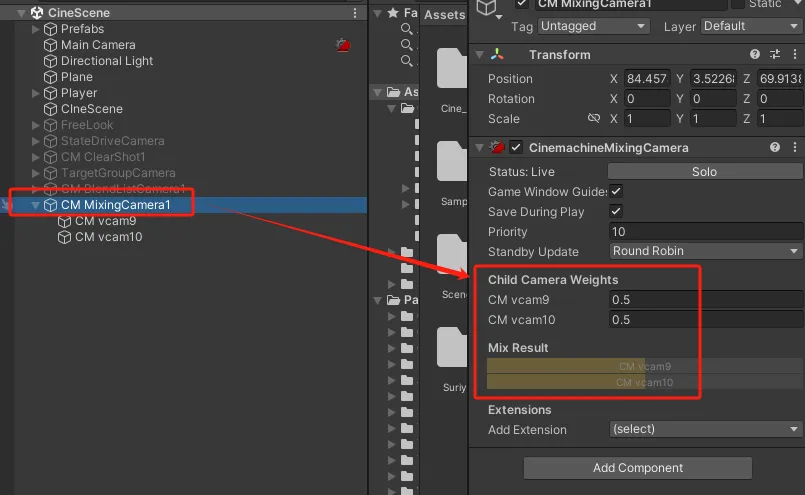Image resolution: width=805 pixels, height=495 pixels.
Task: Select StateDriveCamera in hierarchy
Action: pos(112,141)
